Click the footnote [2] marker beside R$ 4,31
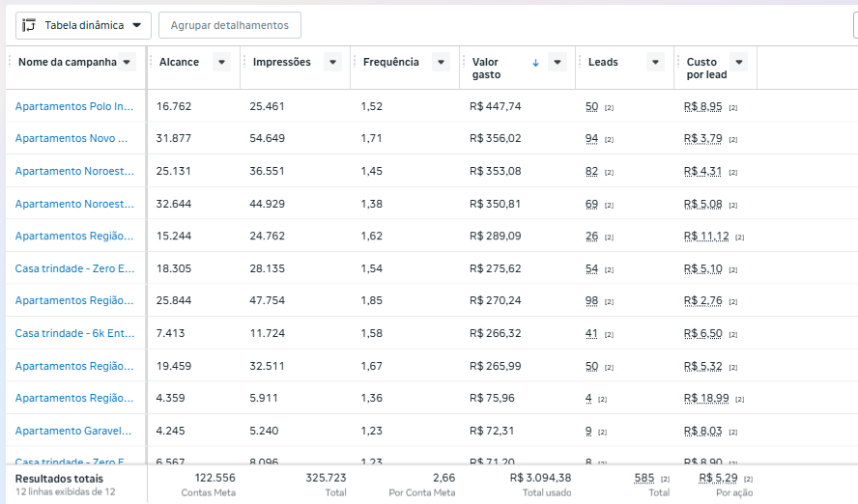Viewport: 858px width, 504px height. tap(733, 173)
